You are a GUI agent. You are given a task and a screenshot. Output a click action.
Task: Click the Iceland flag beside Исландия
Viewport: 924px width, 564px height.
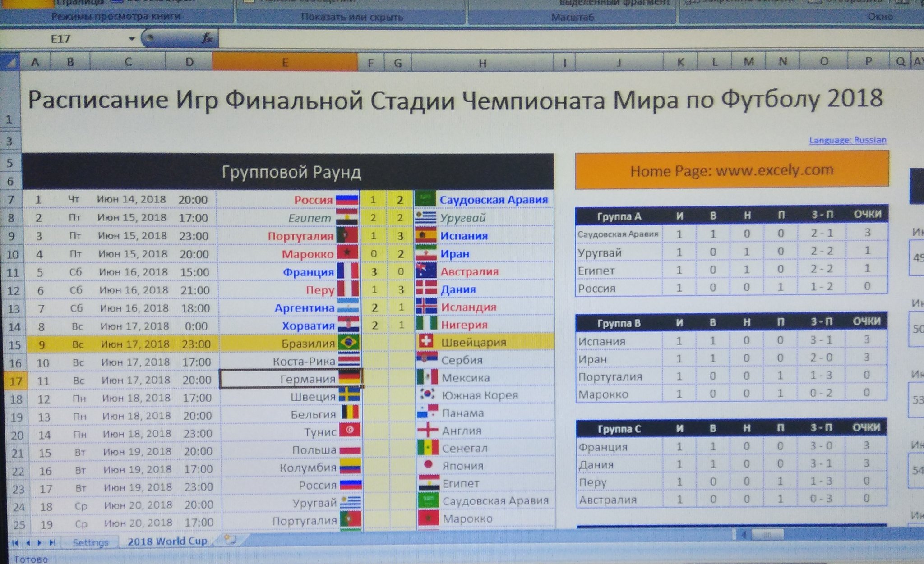tap(426, 307)
